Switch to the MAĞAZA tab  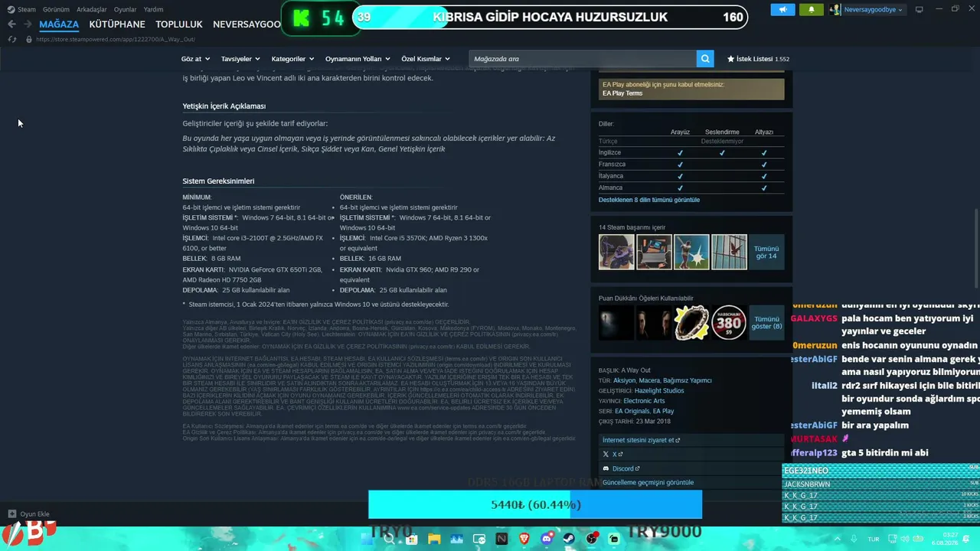click(59, 24)
